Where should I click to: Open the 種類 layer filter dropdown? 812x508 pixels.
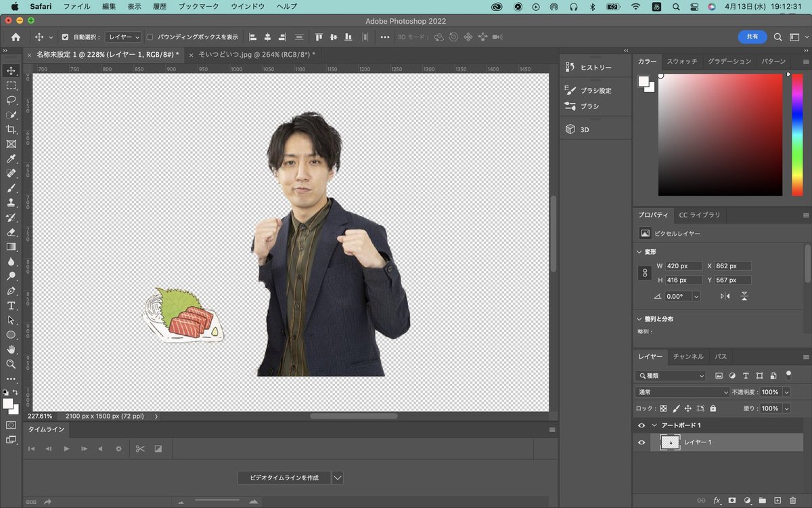(x=671, y=375)
